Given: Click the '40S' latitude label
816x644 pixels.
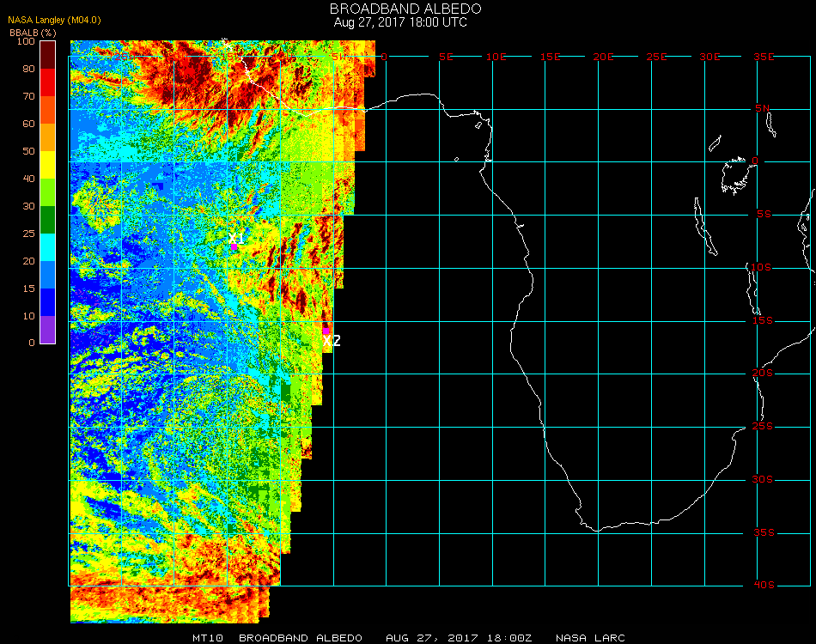Looking at the screenshot, I should [x=764, y=586].
